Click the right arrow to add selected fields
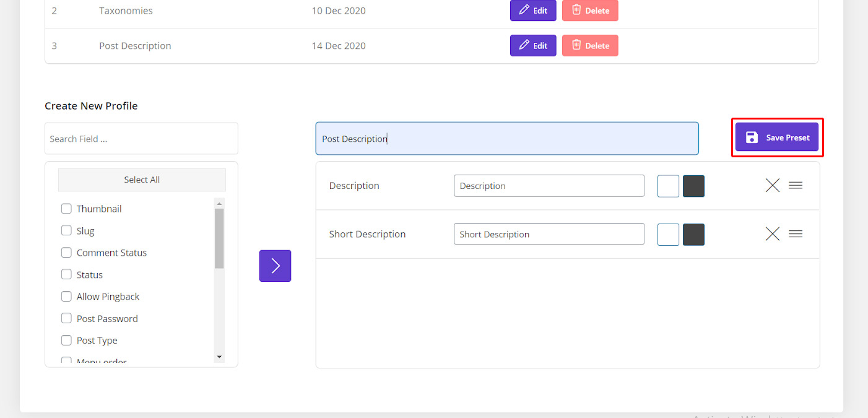This screenshot has width=868, height=418. (x=275, y=266)
